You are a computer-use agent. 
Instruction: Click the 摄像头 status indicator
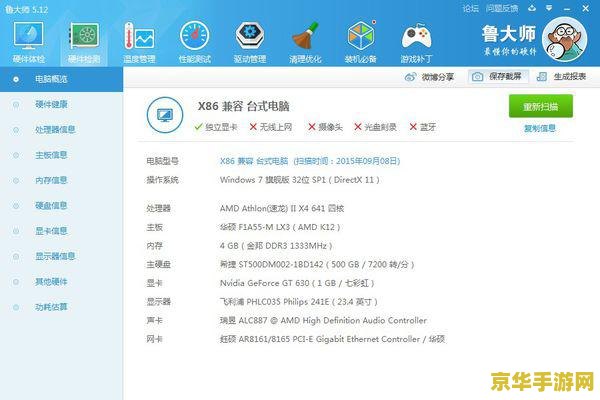(x=325, y=127)
